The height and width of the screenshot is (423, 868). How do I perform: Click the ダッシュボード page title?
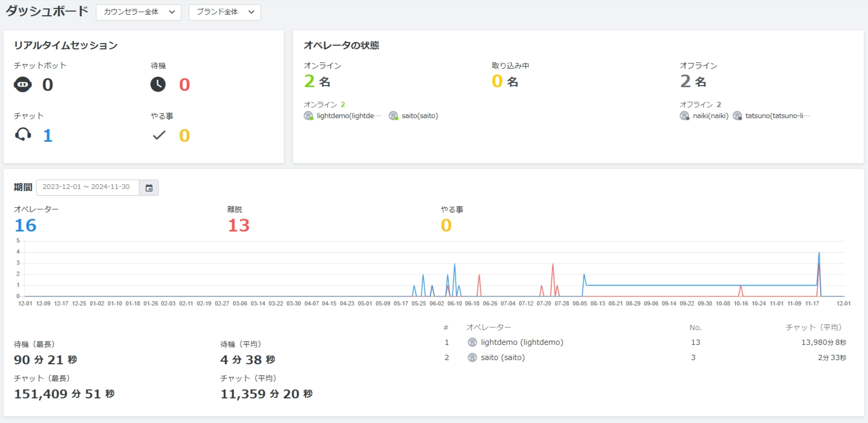(x=47, y=11)
